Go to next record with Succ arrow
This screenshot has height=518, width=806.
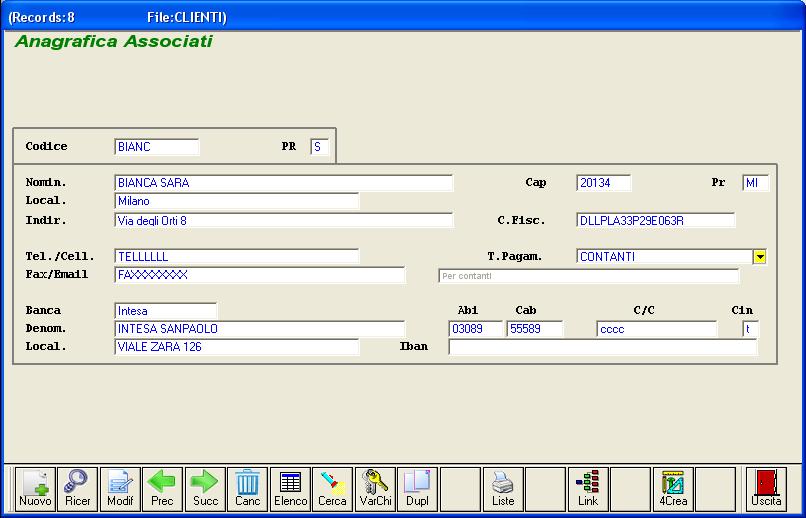click(205, 489)
